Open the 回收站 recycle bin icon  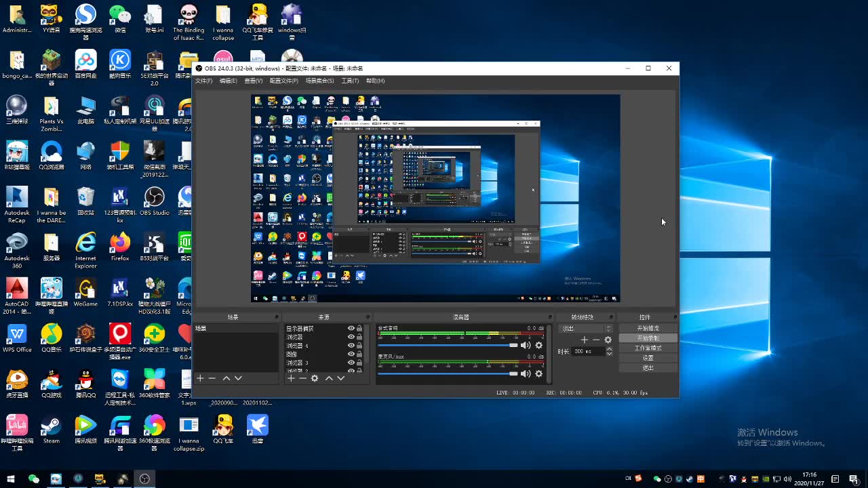(85, 201)
